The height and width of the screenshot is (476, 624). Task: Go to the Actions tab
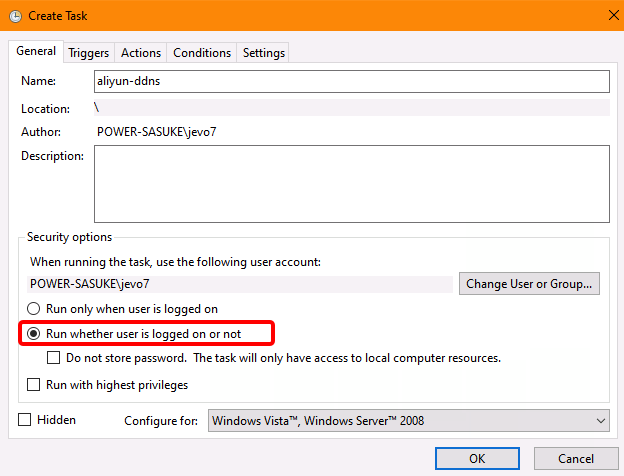coord(140,53)
